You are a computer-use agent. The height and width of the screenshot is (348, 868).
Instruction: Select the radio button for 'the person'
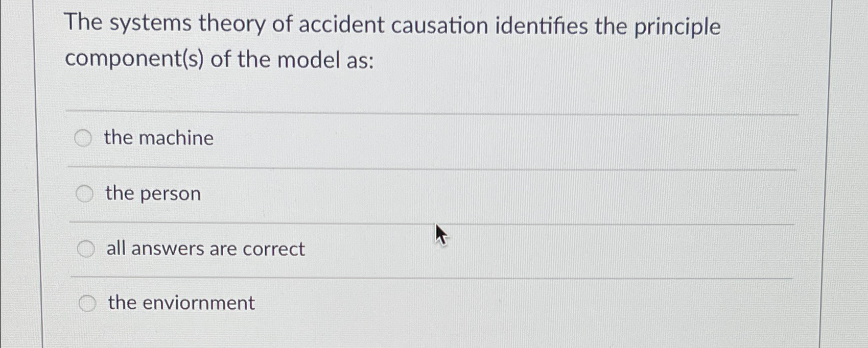[84, 193]
